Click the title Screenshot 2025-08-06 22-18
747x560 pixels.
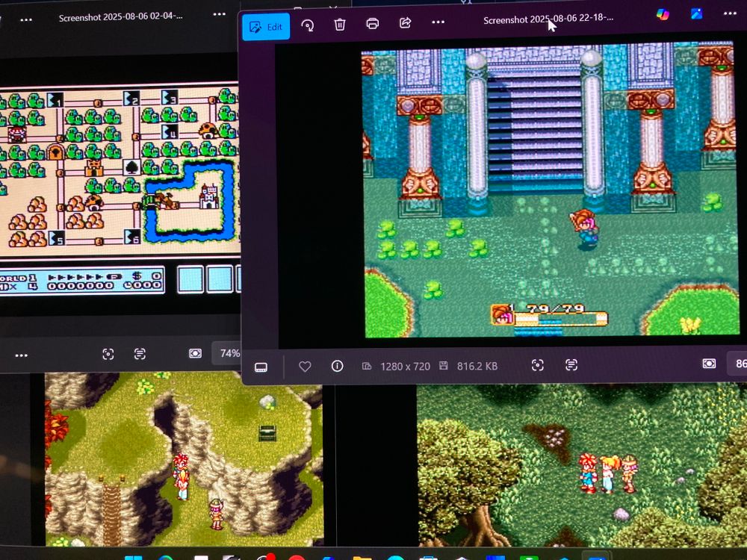tap(548, 19)
